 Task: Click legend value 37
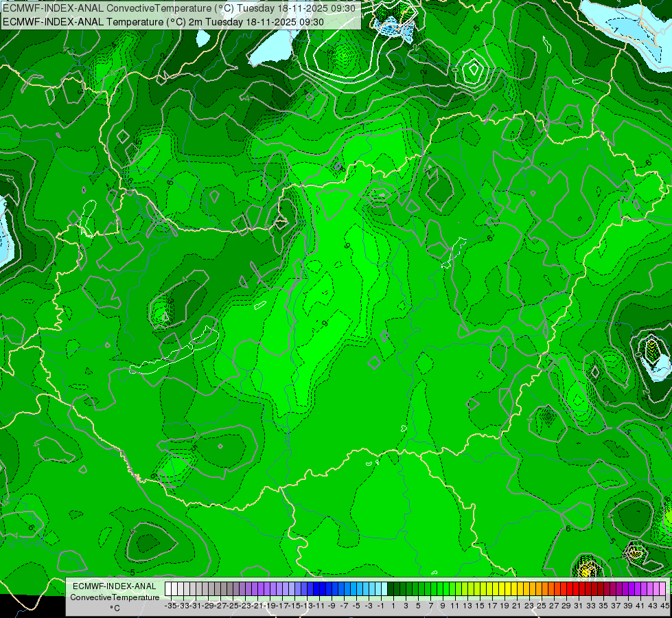pos(616,606)
